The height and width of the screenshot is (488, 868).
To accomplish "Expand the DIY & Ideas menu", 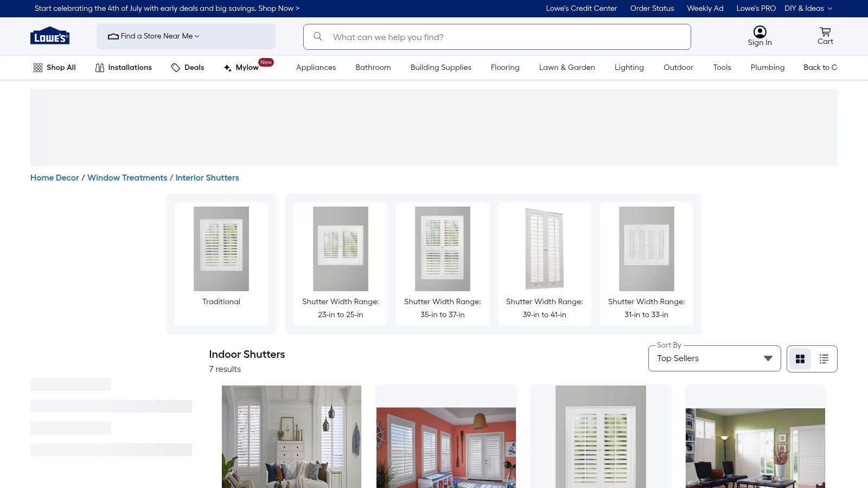I will coord(808,8).
